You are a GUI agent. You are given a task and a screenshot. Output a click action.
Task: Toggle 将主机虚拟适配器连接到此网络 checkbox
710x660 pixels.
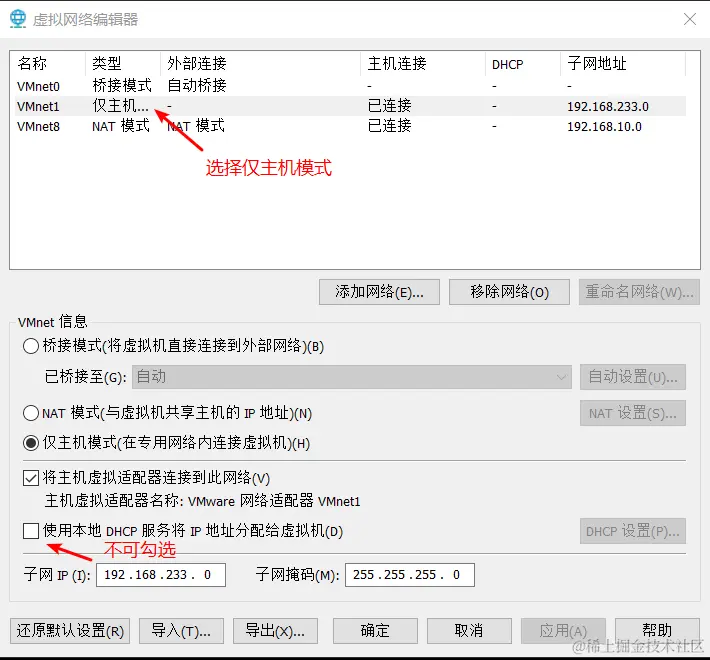pyautogui.click(x=31, y=478)
